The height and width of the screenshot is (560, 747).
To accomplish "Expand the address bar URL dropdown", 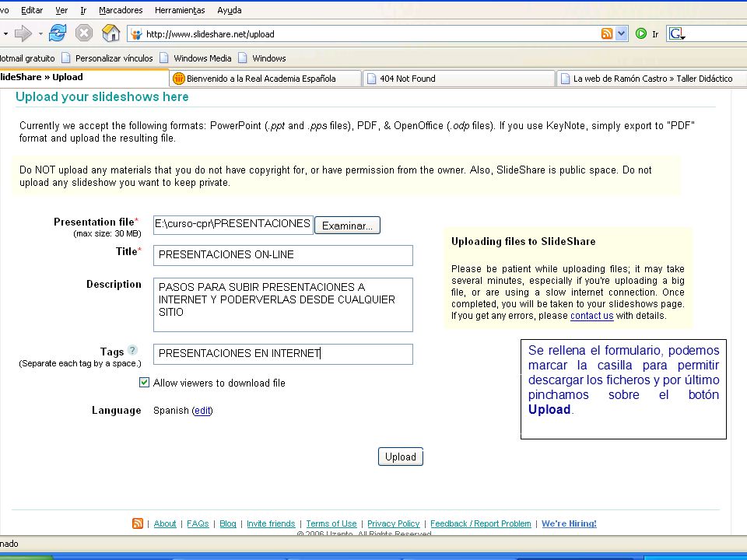I will (621, 33).
